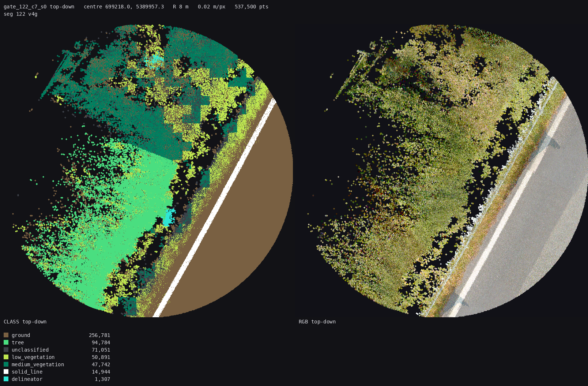
Task: Click the solid_line legend color swatch
Action: point(6,372)
